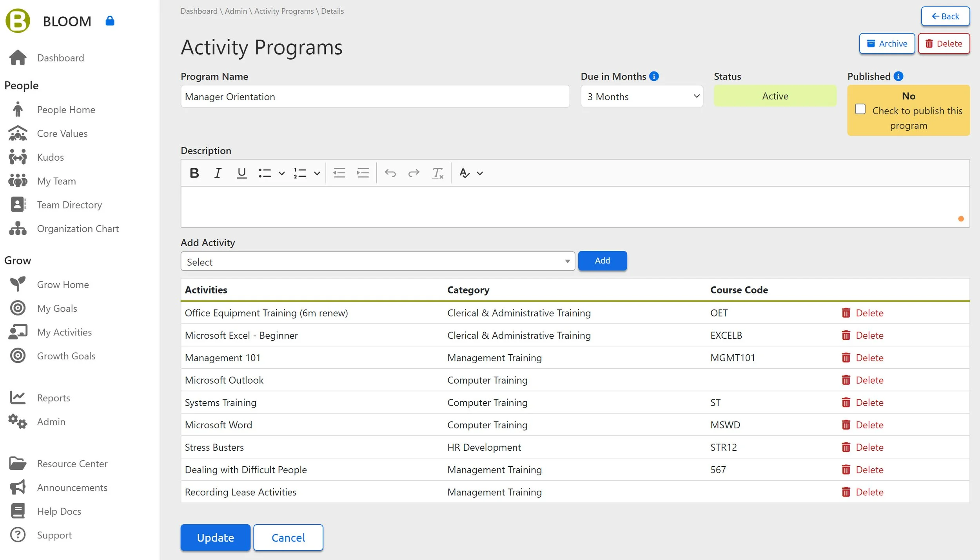This screenshot has width=980, height=560.
Task: Toggle bold formatting in description editor
Action: pyautogui.click(x=194, y=173)
